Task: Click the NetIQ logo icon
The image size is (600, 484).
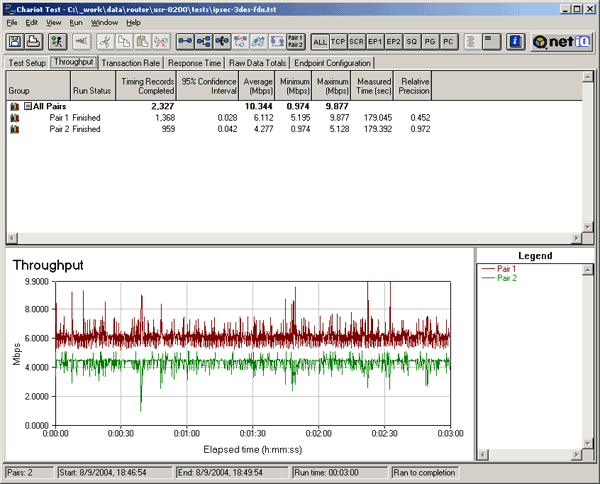Action: click(x=560, y=41)
